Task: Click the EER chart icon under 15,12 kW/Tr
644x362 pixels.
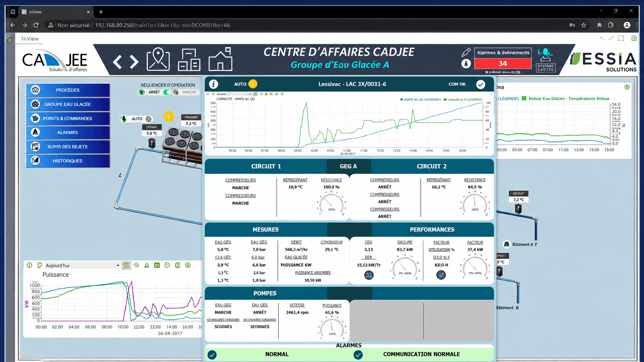Action: (369, 275)
